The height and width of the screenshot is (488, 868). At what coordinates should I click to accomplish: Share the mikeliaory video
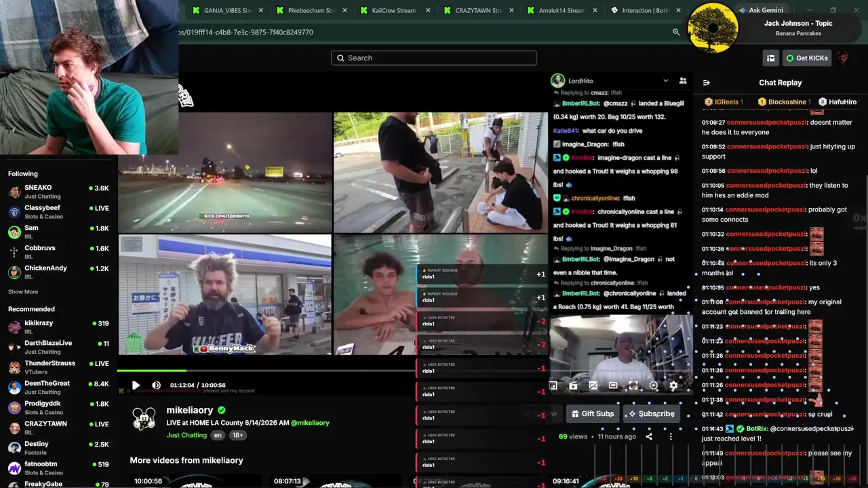click(649, 436)
